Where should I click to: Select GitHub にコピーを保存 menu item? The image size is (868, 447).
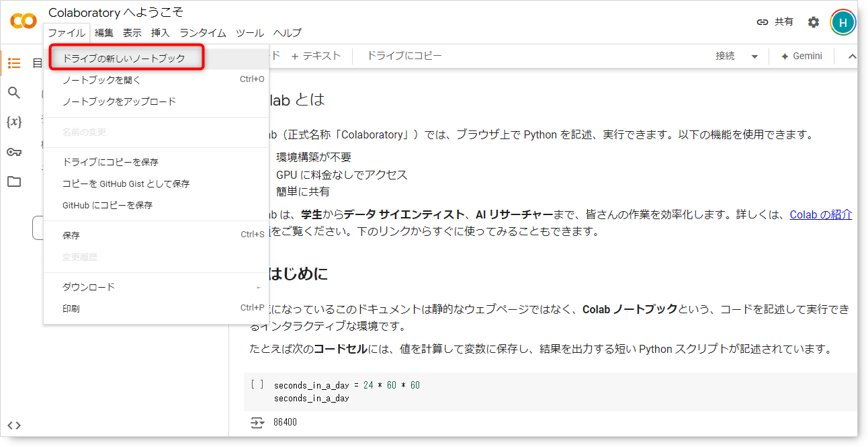tap(156, 205)
